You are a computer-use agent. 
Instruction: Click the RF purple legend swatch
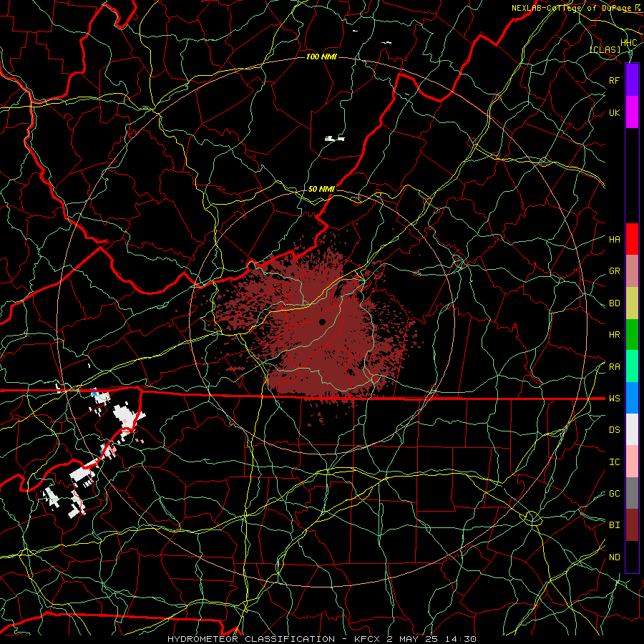[x=632, y=80]
